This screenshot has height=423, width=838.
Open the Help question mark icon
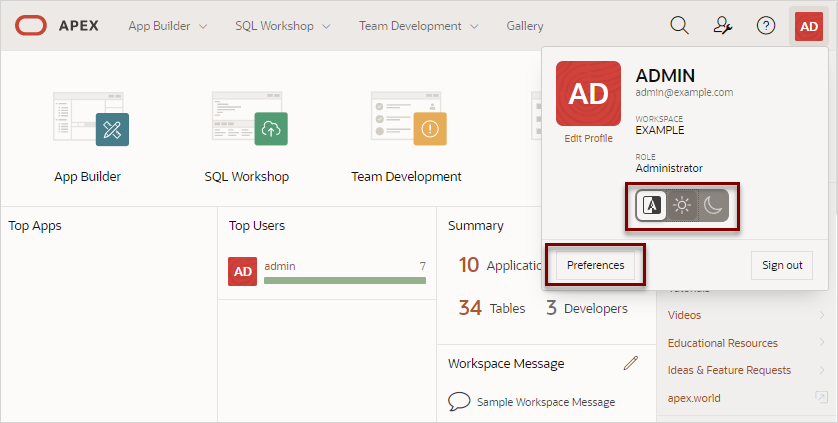766,26
